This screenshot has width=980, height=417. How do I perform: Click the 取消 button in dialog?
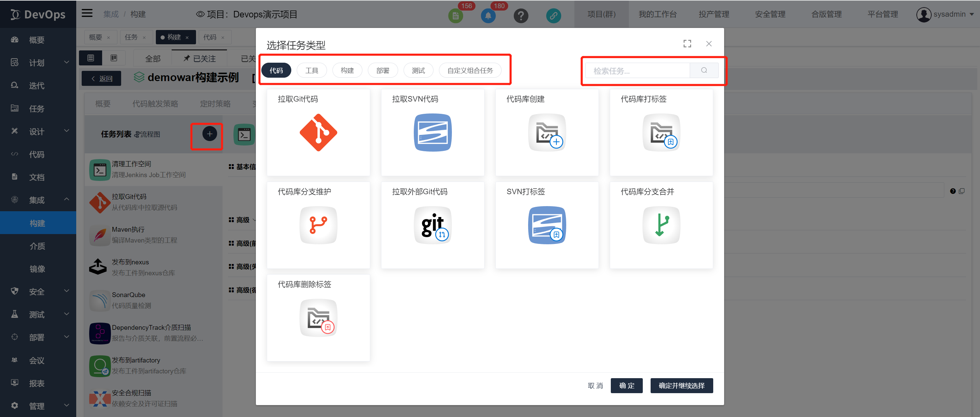[595, 385]
